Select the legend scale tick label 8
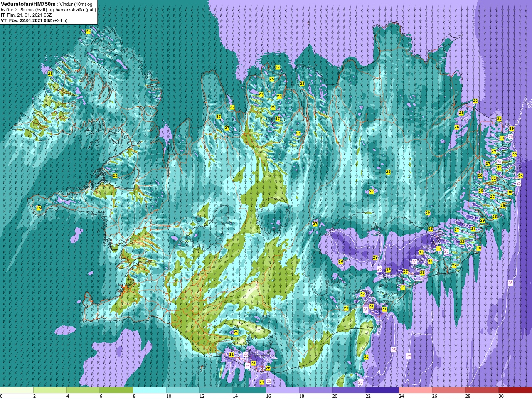The image size is (532, 399). (134, 396)
